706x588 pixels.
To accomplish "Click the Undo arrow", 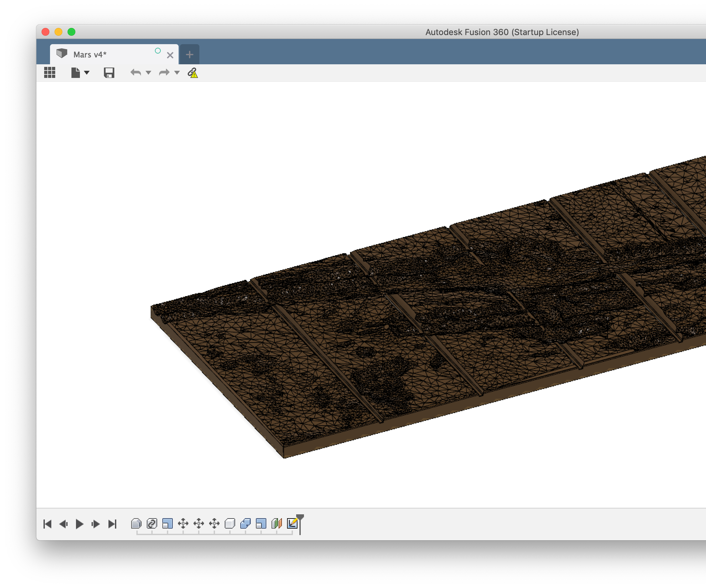I will (x=136, y=73).
